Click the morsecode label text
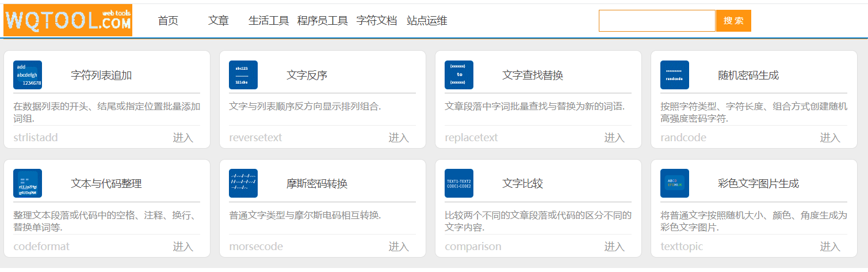The height and width of the screenshot is (272, 868). [x=256, y=247]
